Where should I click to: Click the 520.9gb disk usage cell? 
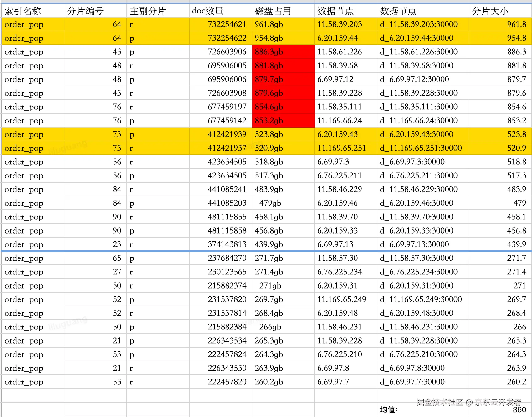[283, 148]
